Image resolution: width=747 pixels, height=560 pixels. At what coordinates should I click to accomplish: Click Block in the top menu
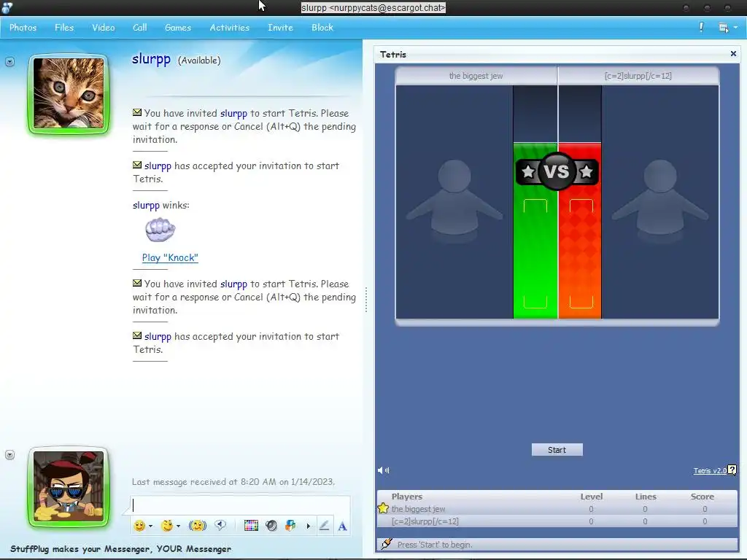[322, 28]
